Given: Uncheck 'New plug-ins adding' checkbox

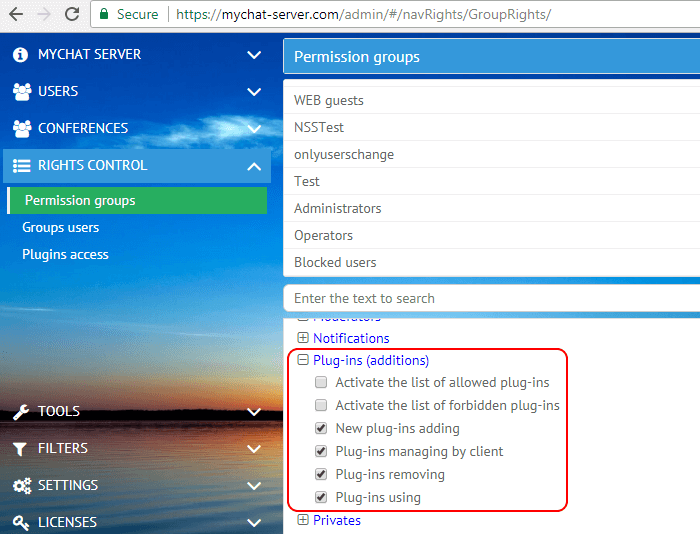Looking at the screenshot, I should (x=321, y=429).
